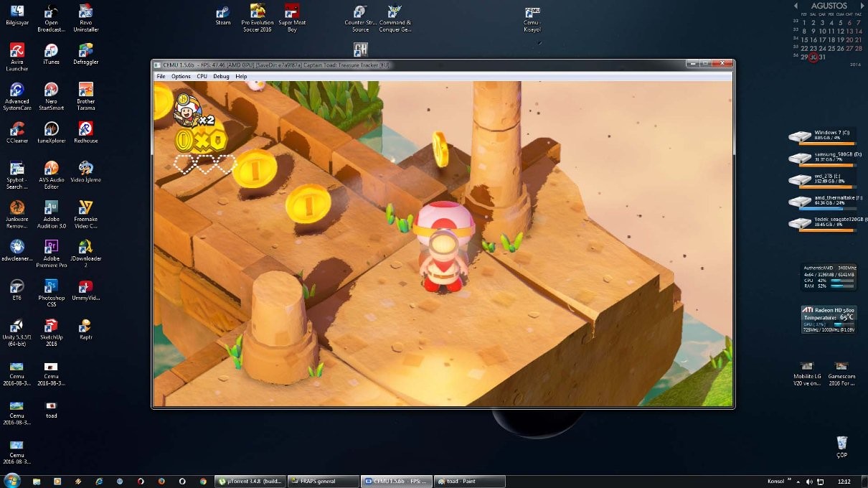Select the Unity 5.3.5f1 desktop icon

click(x=16, y=332)
